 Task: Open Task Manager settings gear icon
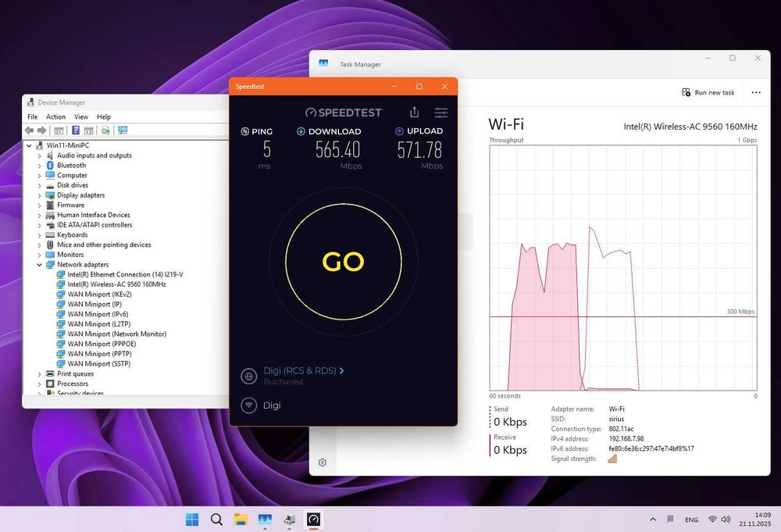point(323,462)
